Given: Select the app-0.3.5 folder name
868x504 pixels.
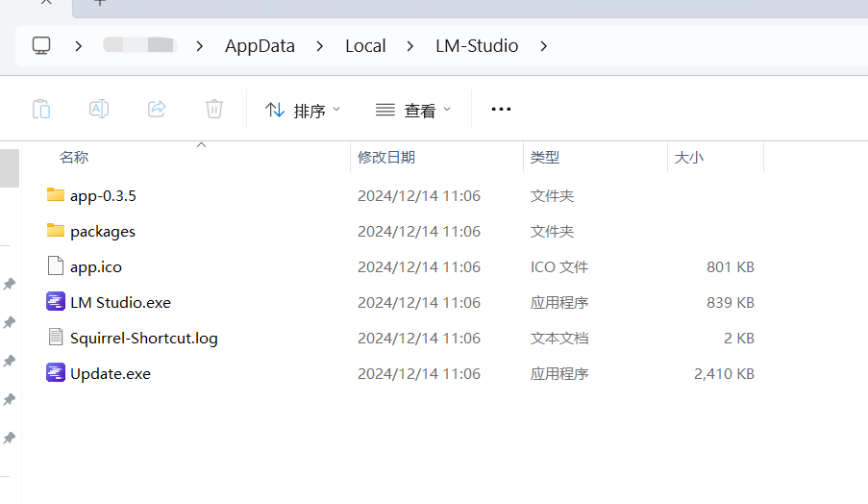Looking at the screenshot, I should 103,196.
